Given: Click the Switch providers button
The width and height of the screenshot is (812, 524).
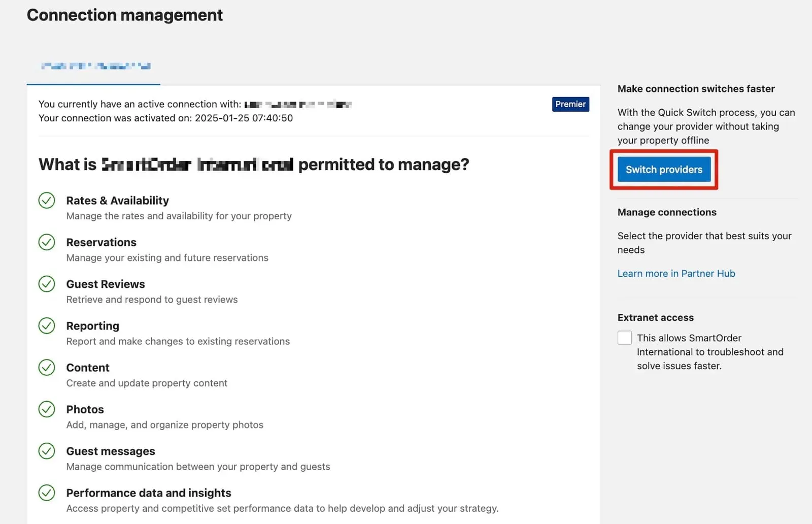Looking at the screenshot, I should click(664, 169).
